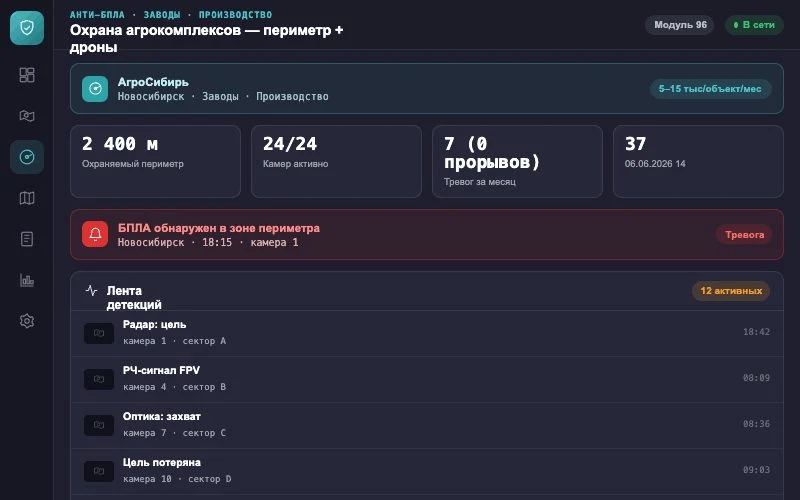Image resolution: width=800 pixels, height=500 pixels.
Task: Open thumbnail of Цель потеряна detection
Action: point(99,471)
